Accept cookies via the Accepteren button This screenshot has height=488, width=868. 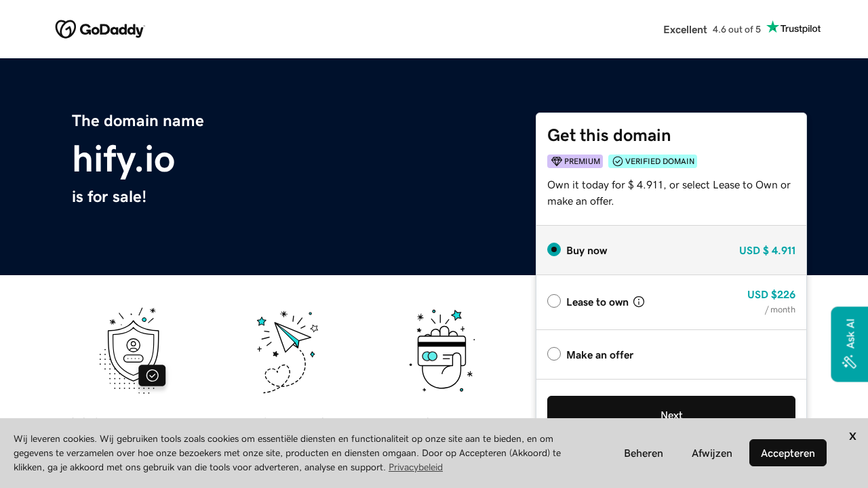click(787, 453)
